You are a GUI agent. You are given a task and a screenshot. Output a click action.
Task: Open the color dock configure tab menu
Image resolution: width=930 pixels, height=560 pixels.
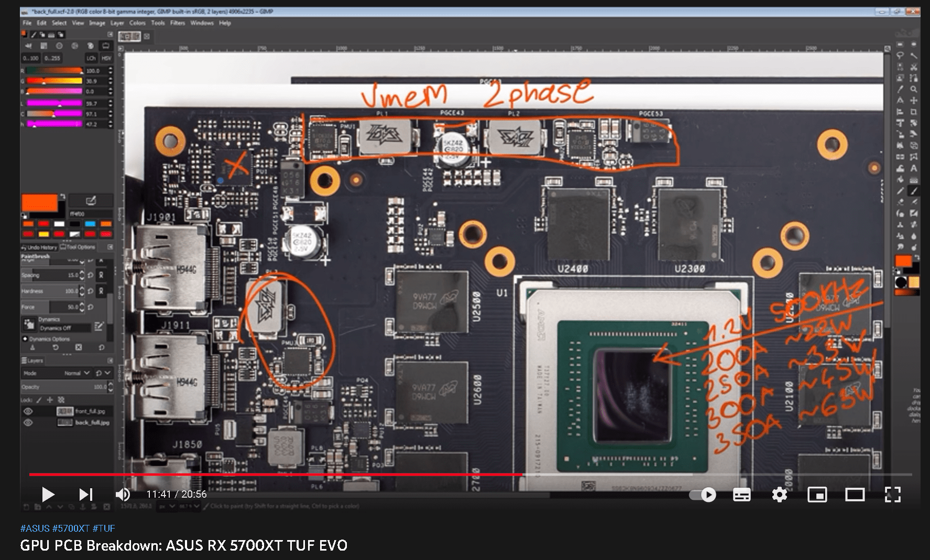click(x=110, y=35)
